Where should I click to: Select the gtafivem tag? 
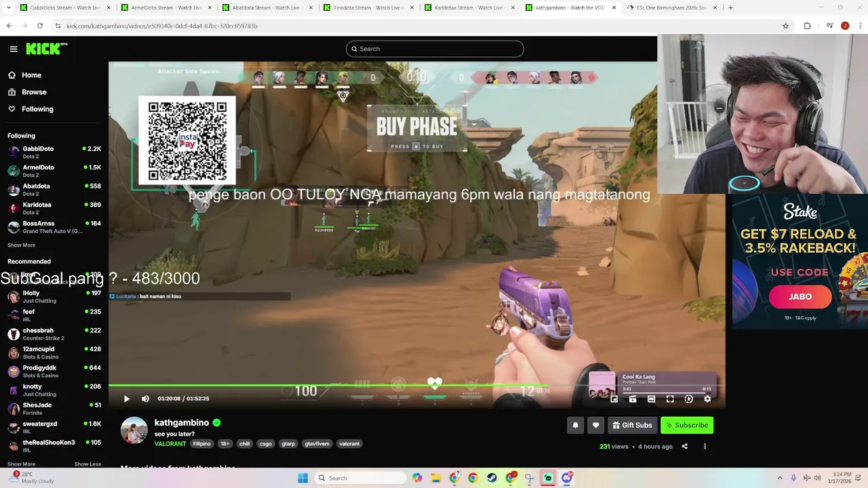tap(317, 444)
